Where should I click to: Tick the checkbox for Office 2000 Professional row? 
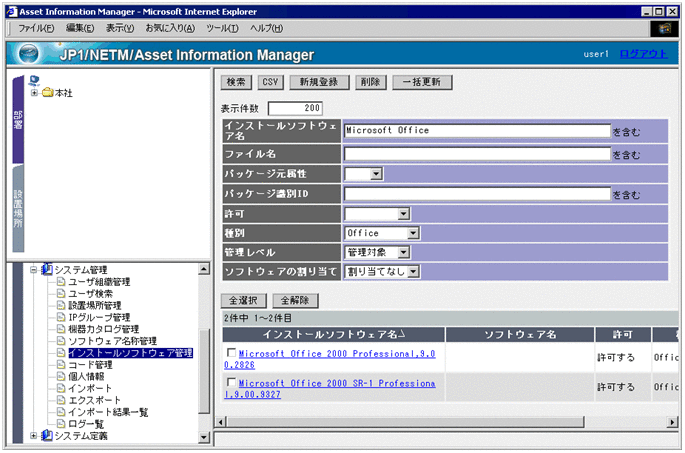tap(232, 352)
